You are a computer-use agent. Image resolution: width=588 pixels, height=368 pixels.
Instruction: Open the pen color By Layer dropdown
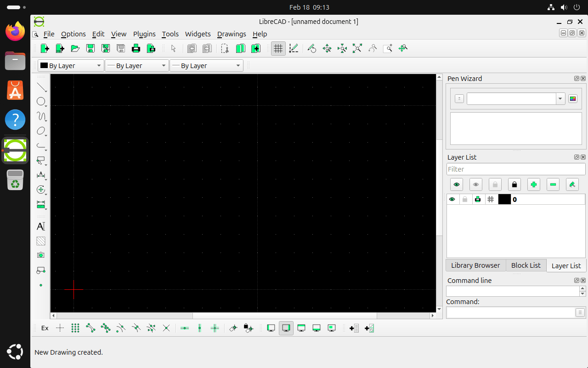tap(71, 66)
